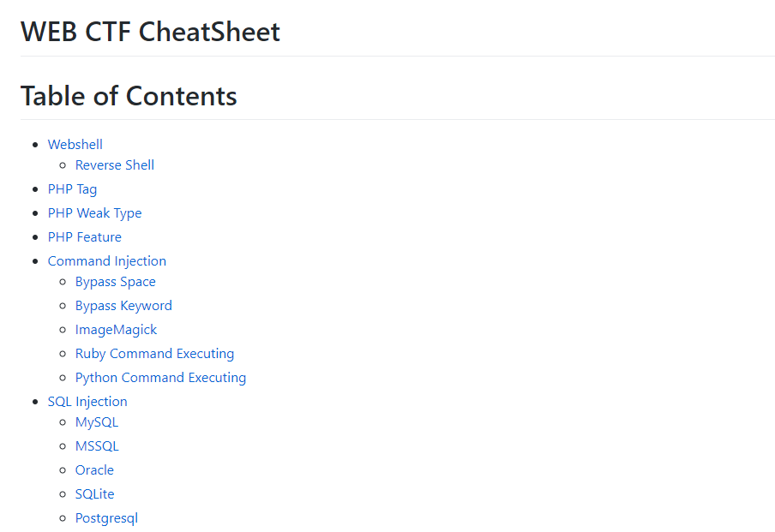Open the ImageMagick link
775x532 pixels.
116,330
